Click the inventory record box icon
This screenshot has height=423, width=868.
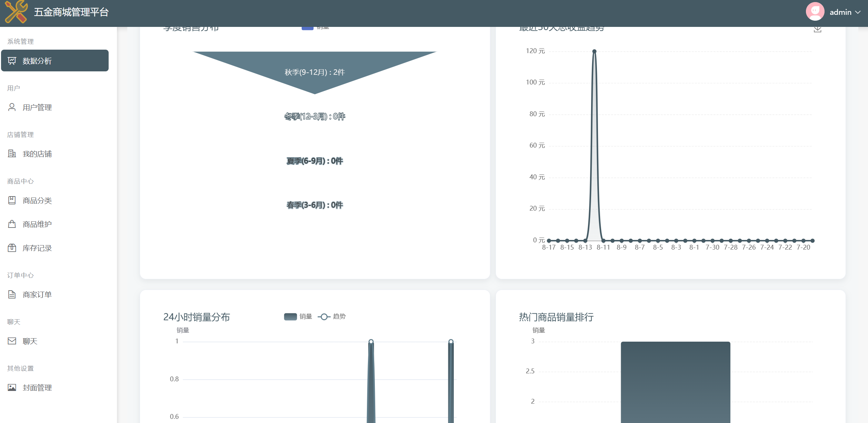tap(12, 248)
